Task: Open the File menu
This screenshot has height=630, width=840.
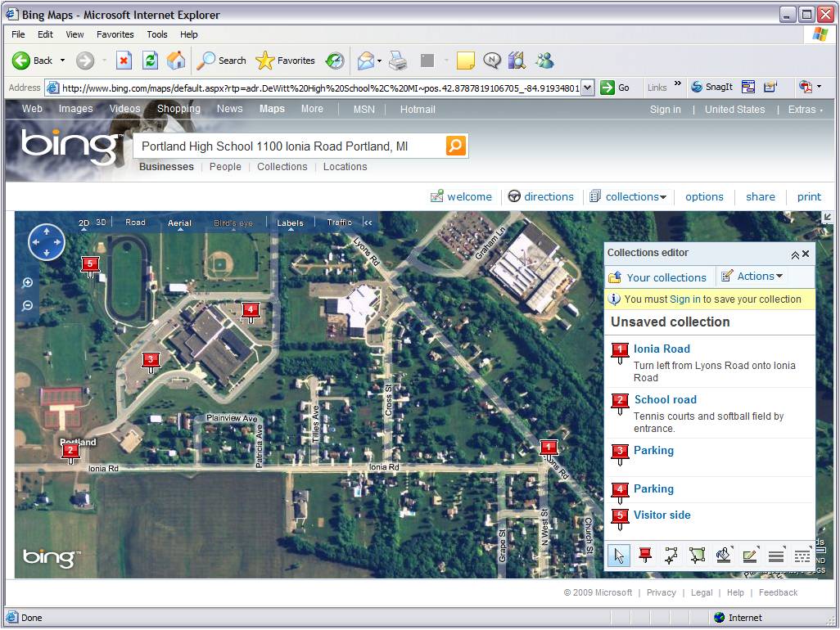Action: tap(18, 34)
